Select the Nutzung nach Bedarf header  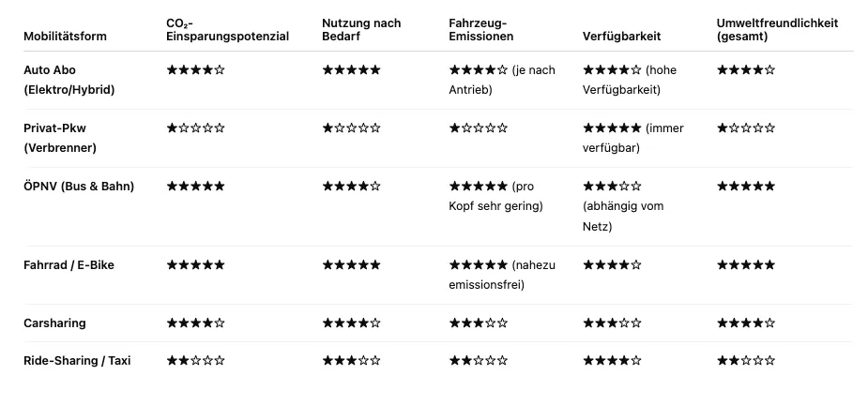coord(361,30)
